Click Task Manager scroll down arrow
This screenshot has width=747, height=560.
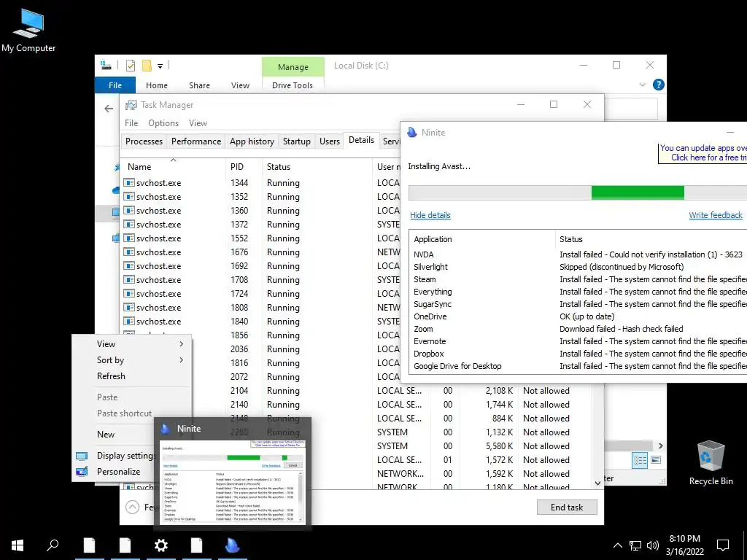pos(598,483)
